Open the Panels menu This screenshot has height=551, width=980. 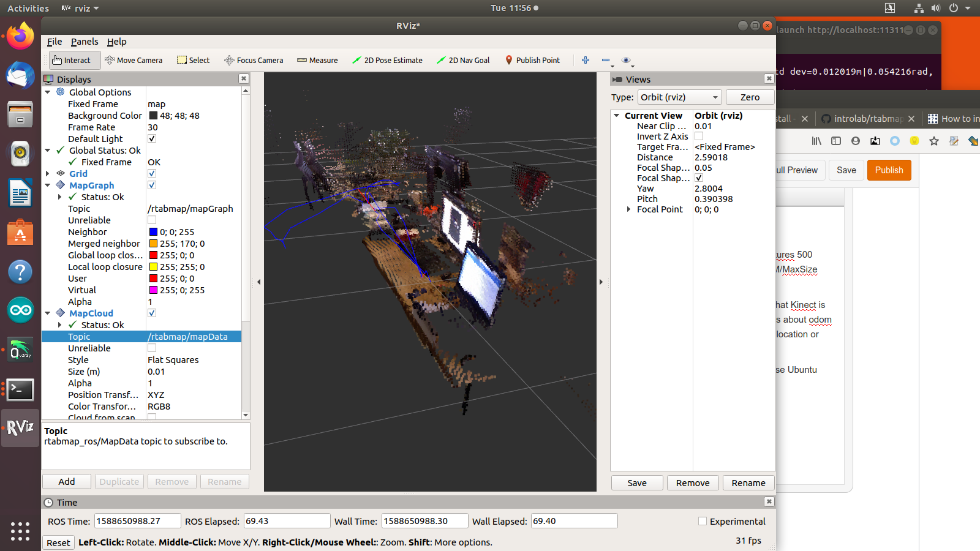(x=85, y=42)
